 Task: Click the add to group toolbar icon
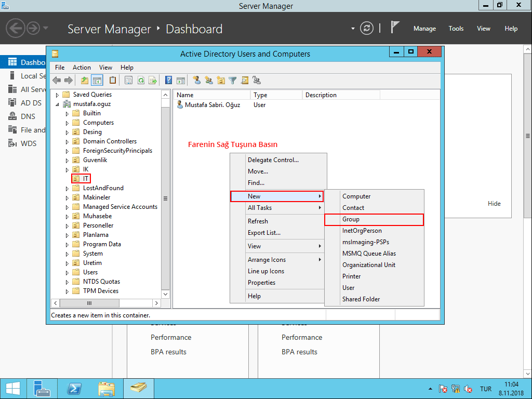point(257,81)
